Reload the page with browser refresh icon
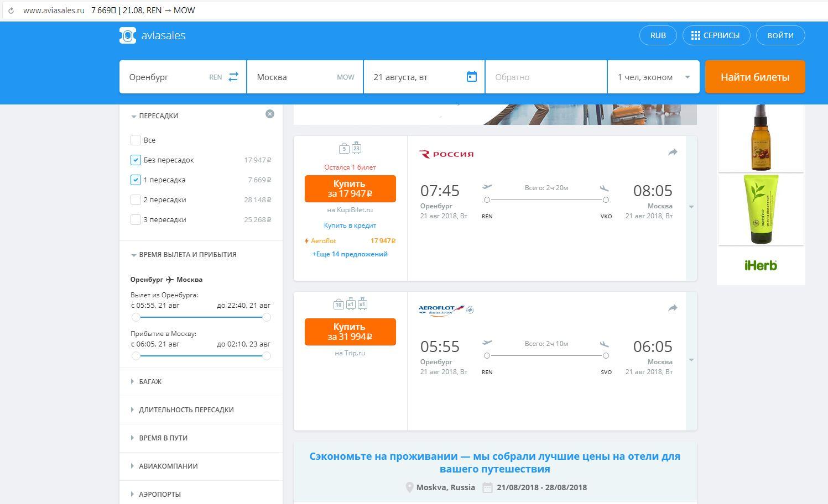828x504 pixels. click(11, 11)
